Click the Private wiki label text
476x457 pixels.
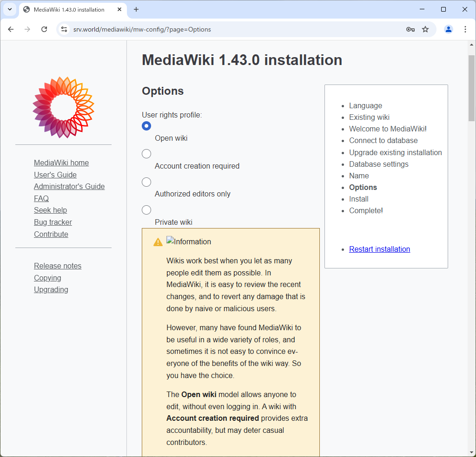(173, 222)
